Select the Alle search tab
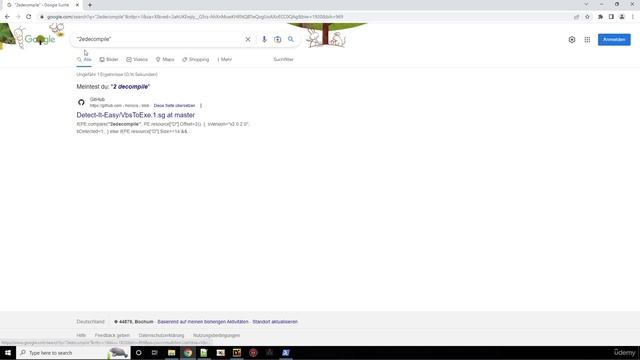Screen dimensions: 640x360 84,60
